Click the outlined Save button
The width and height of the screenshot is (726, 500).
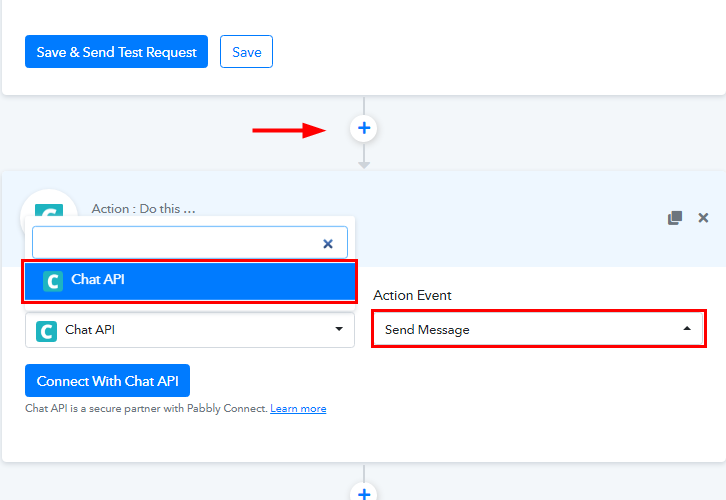click(246, 52)
